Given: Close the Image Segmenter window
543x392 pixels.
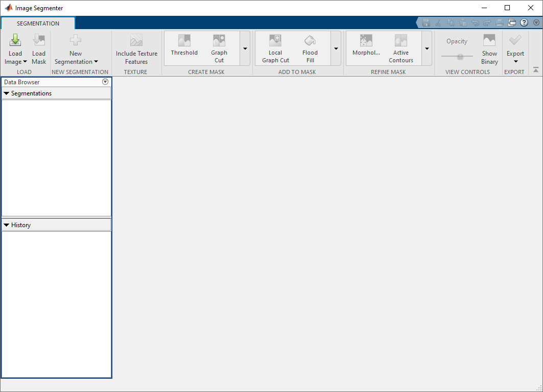Looking at the screenshot, I should pyautogui.click(x=531, y=8).
